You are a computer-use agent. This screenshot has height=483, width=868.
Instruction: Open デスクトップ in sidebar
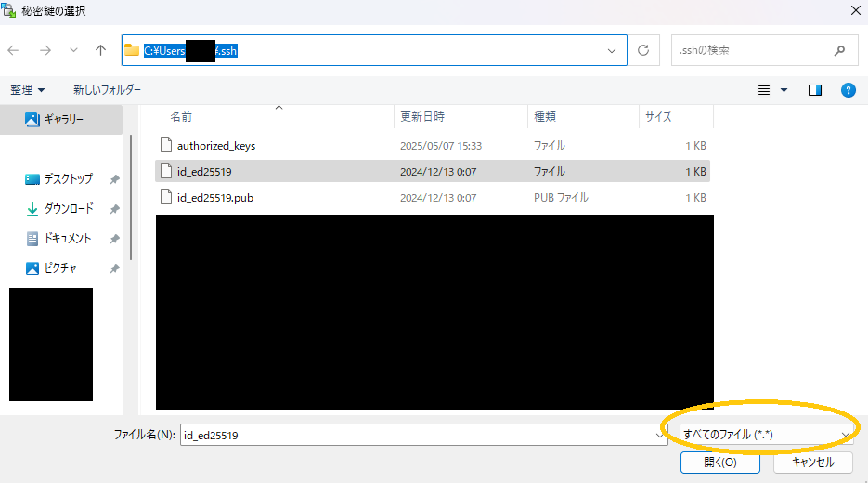pos(68,179)
